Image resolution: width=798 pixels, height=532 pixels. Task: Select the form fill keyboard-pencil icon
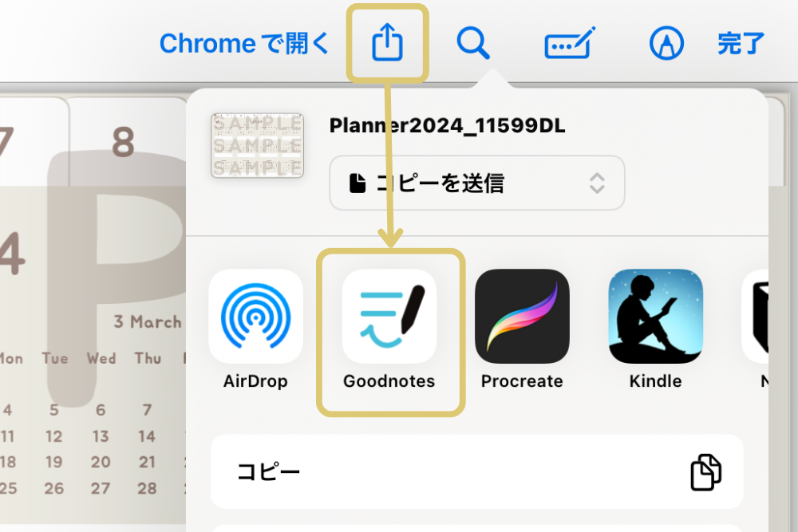click(570, 44)
